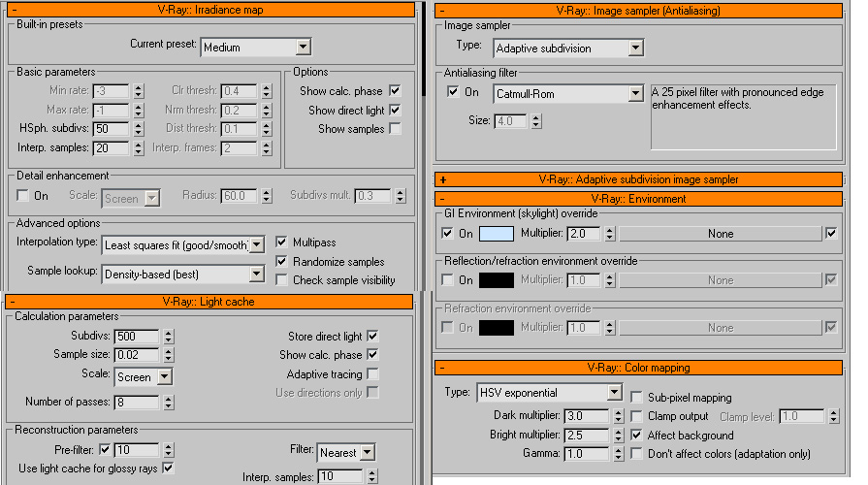Toggle Use light cache for glossy rays
This screenshot has width=868, height=485.
(x=168, y=469)
